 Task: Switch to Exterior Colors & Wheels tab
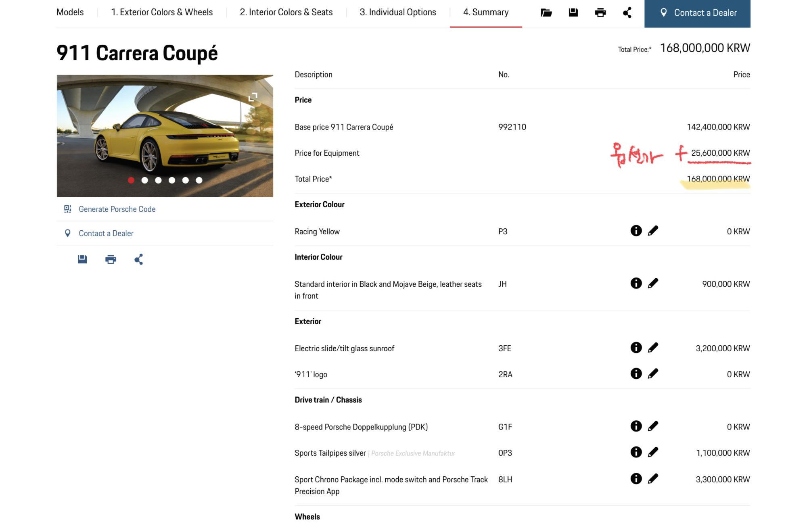coord(162,13)
